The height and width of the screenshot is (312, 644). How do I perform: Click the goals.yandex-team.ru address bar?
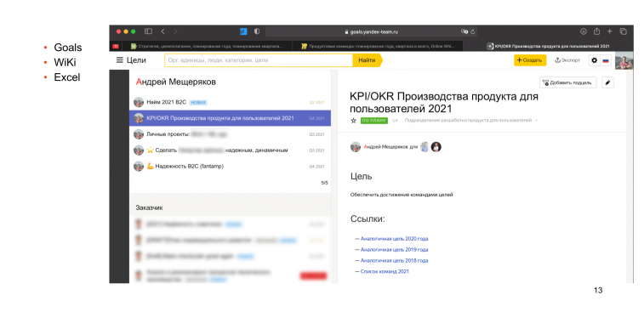click(371, 31)
